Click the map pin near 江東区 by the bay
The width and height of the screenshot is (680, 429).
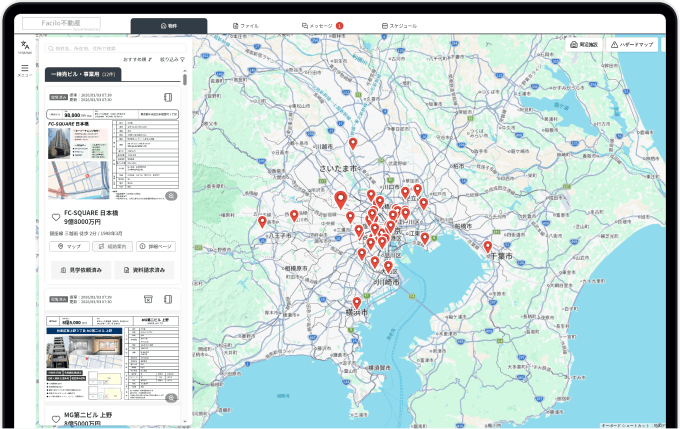[x=425, y=238]
